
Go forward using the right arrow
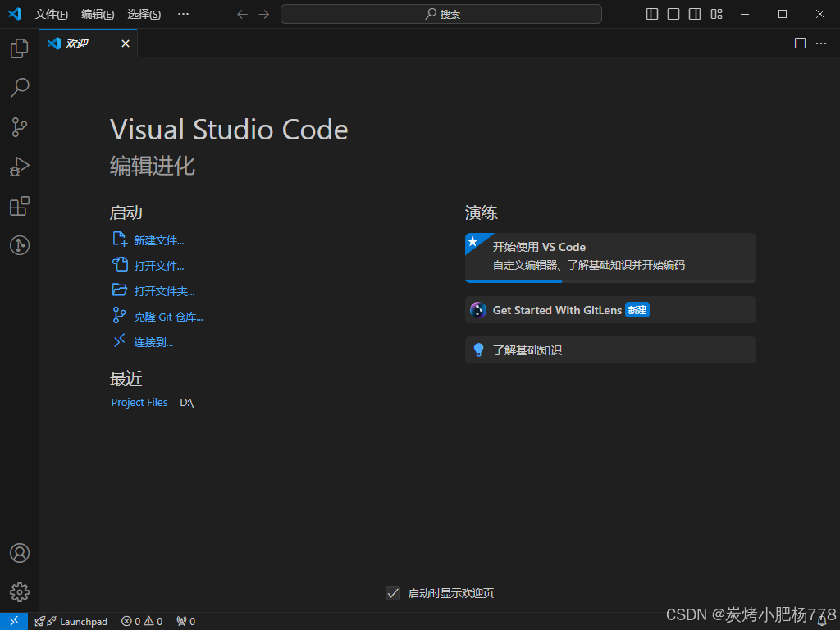264,15
